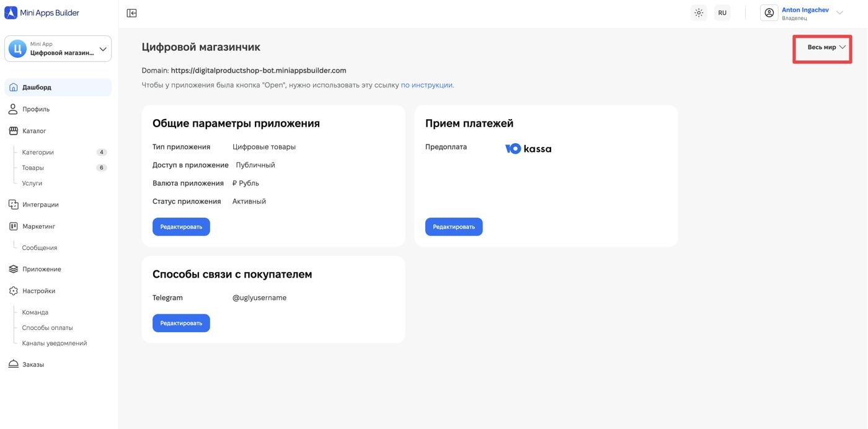Click the user avatar icon
868x429 pixels.
769,13
